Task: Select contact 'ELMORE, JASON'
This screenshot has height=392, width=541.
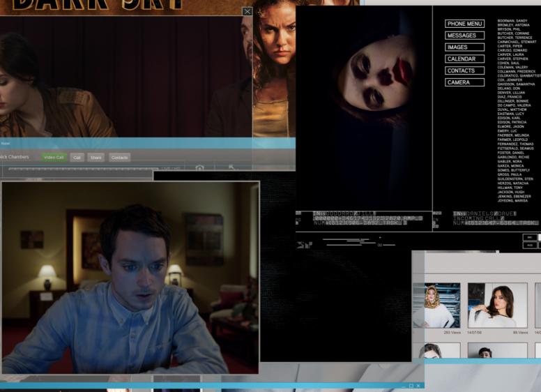Action: click(511, 127)
